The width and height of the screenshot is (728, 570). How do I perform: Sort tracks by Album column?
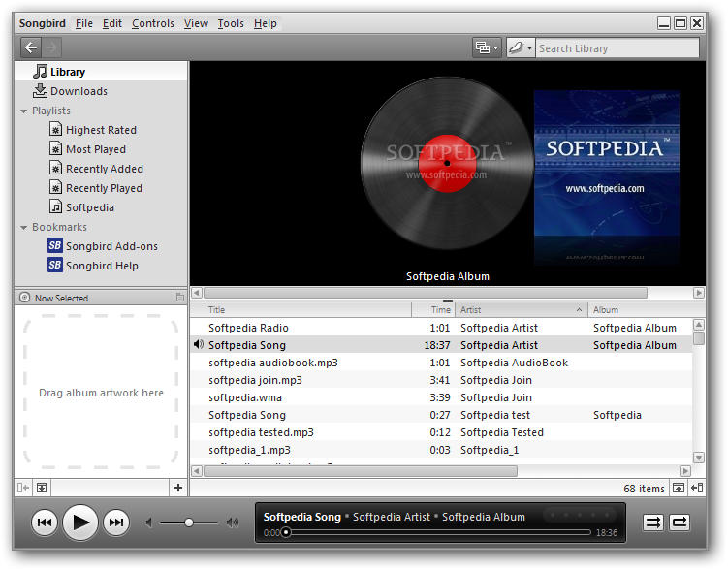(647, 309)
